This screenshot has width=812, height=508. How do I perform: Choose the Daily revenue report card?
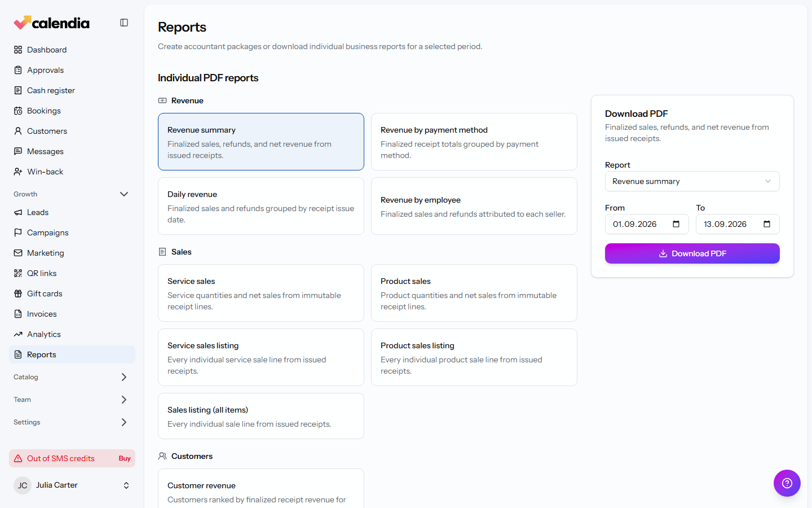pos(261,206)
